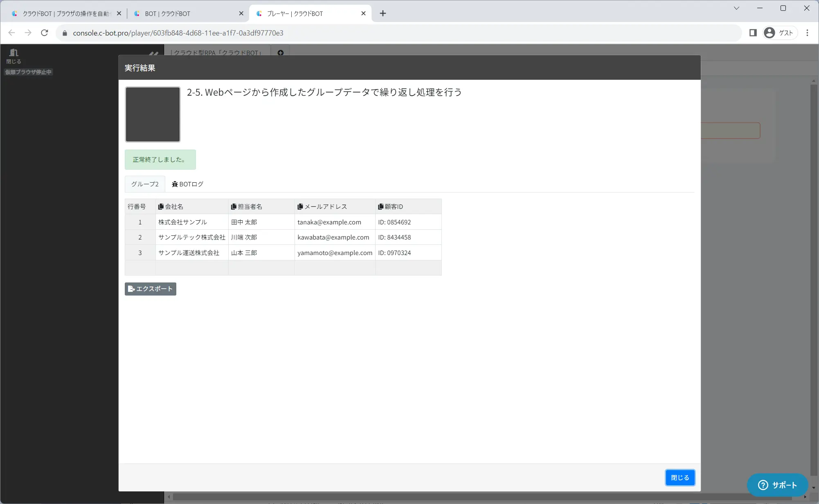Select cell サンプルテック株式会社
The height and width of the screenshot is (504, 819).
[192, 237]
